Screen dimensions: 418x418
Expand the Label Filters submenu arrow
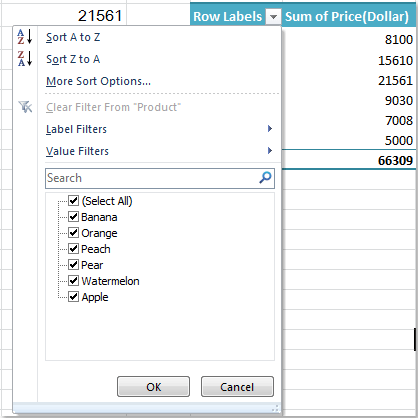(270, 129)
